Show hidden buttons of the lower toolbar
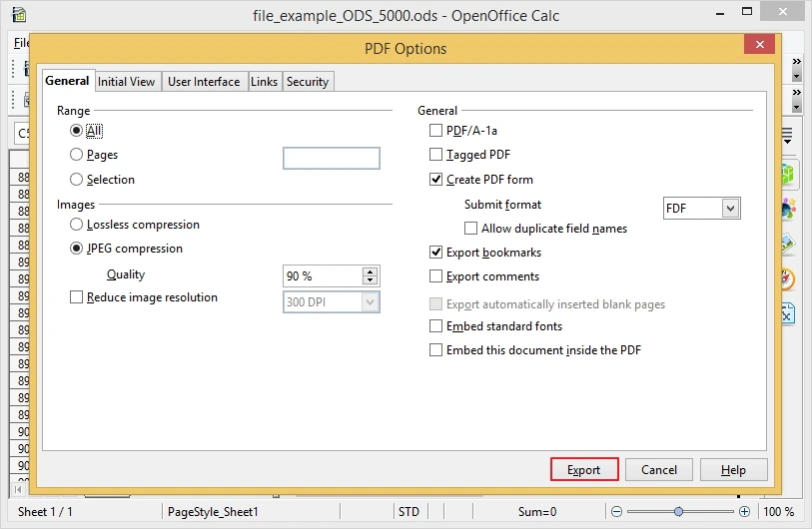Viewport: 812px width, 529px height. (796, 93)
